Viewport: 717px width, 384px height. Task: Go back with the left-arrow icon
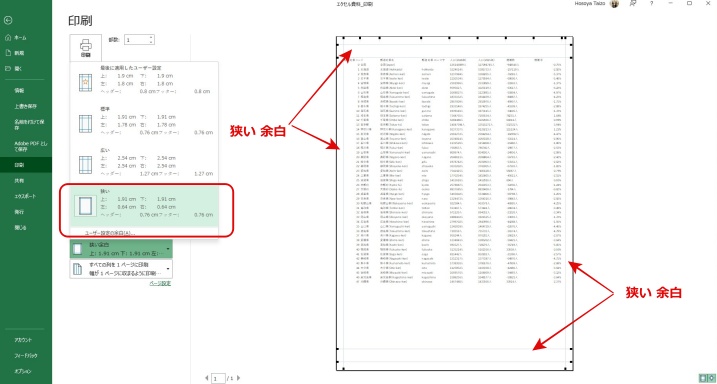pyautogui.click(x=8, y=20)
